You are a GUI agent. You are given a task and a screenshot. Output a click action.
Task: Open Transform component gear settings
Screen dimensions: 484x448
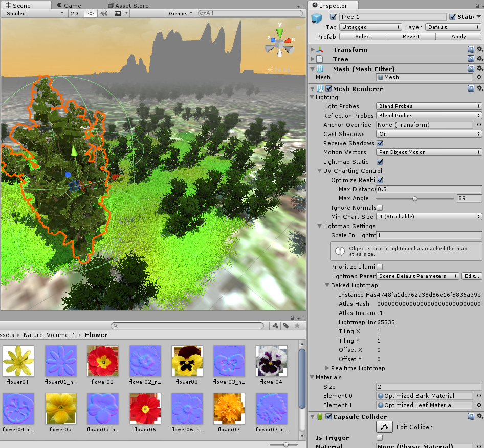point(479,49)
